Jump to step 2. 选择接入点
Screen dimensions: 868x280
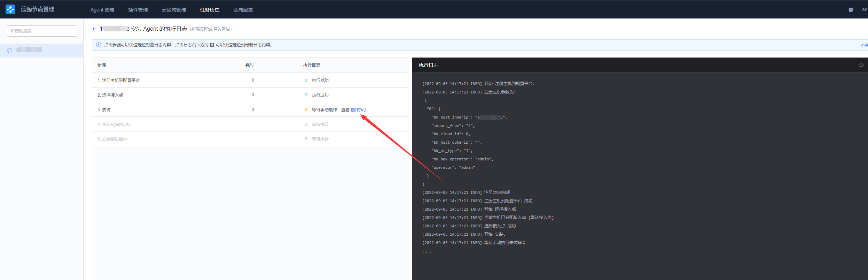point(110,95)
